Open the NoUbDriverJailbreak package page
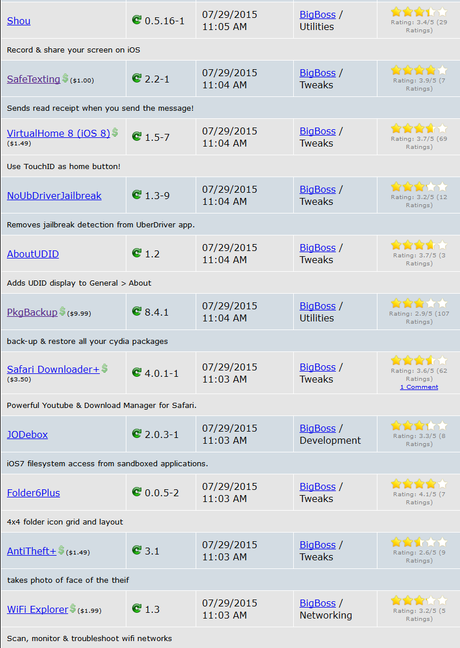This screenshot has width=460, height=648. point(54,195)
